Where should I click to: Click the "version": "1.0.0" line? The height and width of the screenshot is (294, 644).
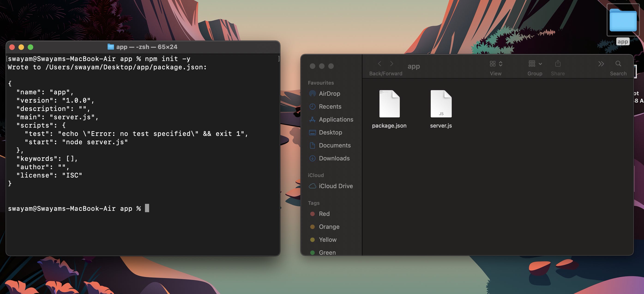click(x=55, y=100)
